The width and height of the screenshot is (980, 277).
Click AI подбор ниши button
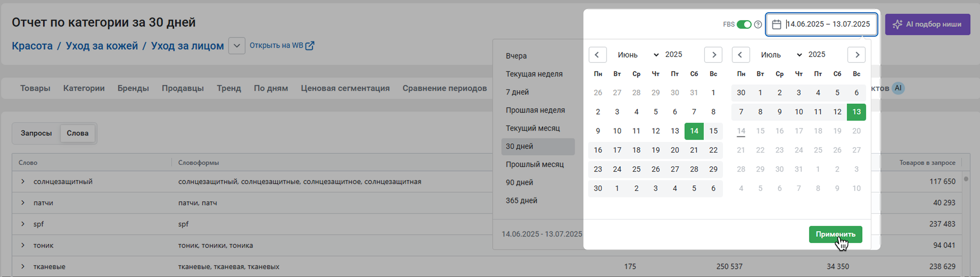click(928, 24)
